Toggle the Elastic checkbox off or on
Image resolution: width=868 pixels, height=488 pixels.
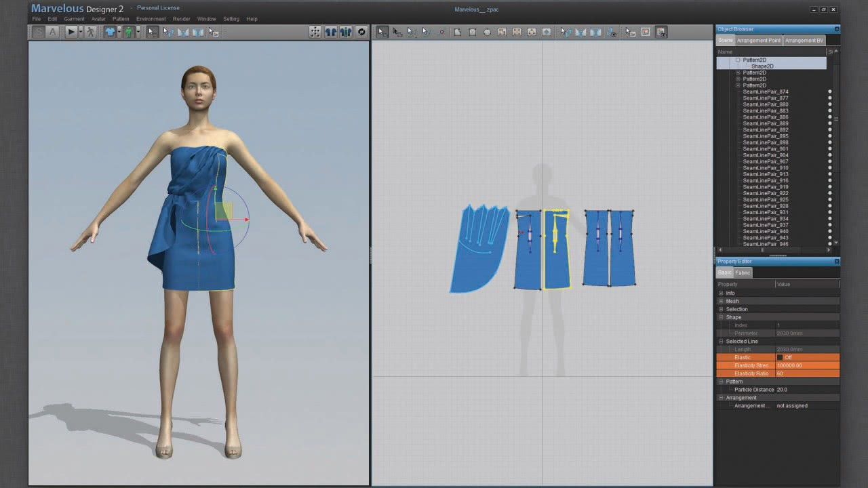(x=780, y=357)
